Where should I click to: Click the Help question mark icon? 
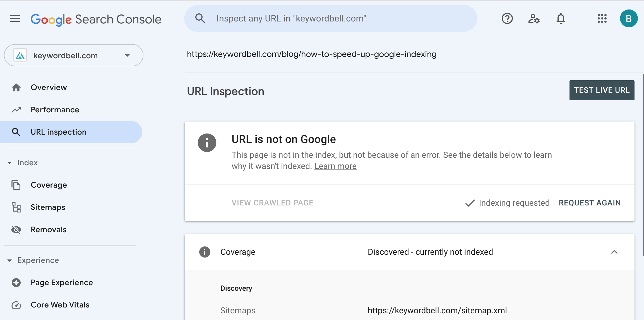[x=507, y=19]
